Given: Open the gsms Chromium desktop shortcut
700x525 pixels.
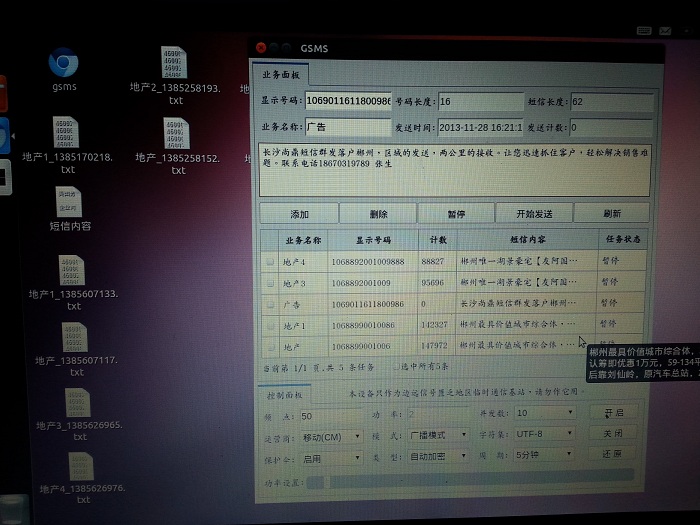Looking at the screenshot, I should click(64, 65).
